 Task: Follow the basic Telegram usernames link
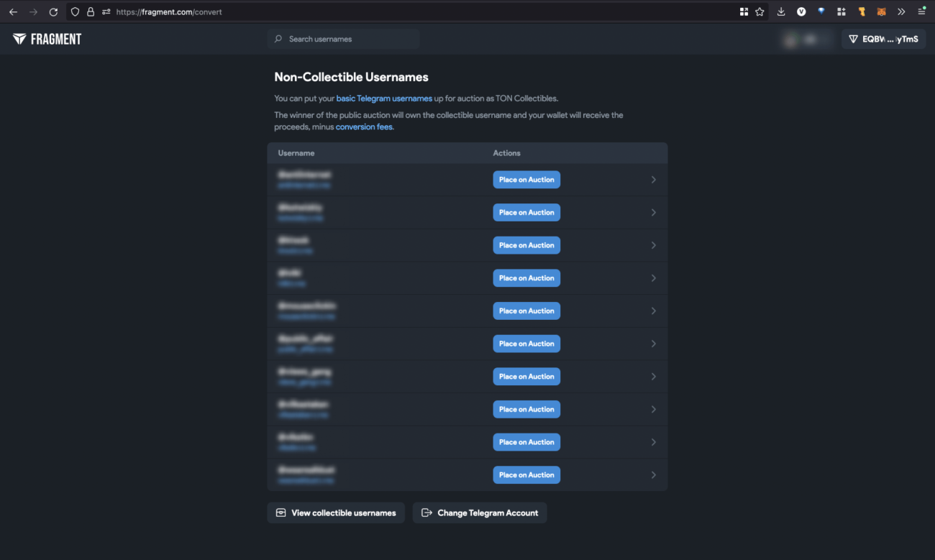pos(383,98)
